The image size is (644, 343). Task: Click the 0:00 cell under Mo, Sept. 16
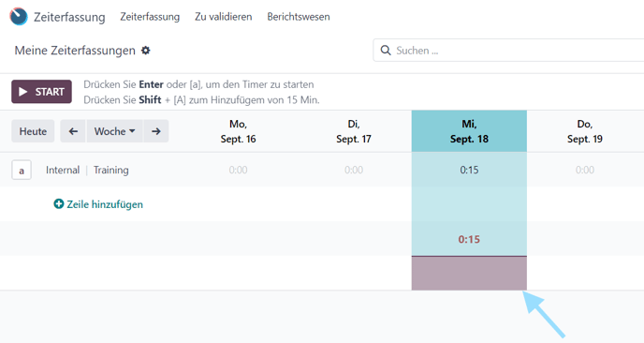click(x=238, y=170)
